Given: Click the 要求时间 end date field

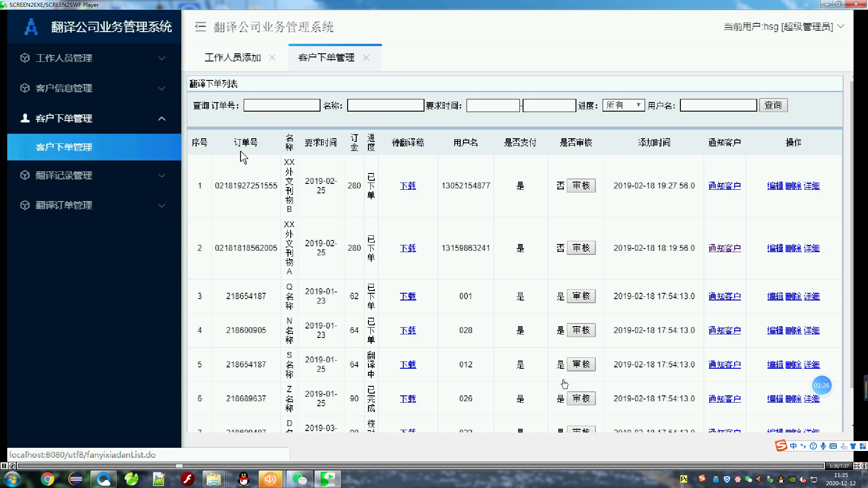Looking at the screenshot, I should pyautogui.click(x=549, y=105).
